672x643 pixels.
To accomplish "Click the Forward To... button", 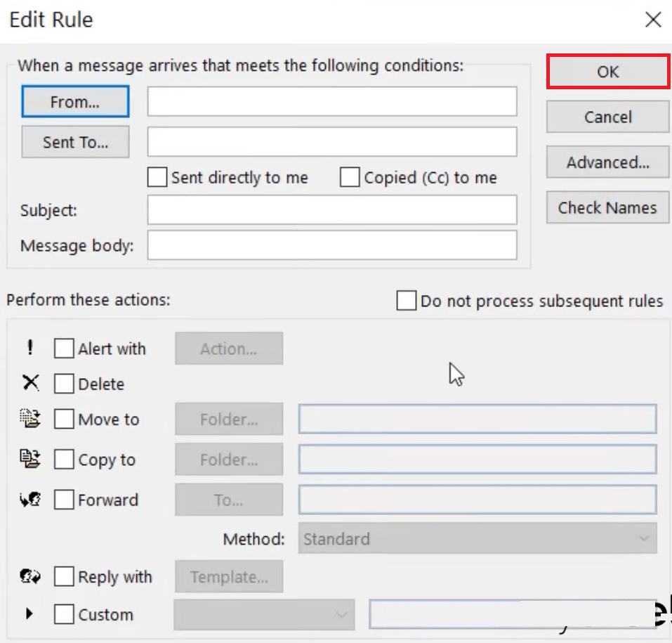I will click(229, 500).
